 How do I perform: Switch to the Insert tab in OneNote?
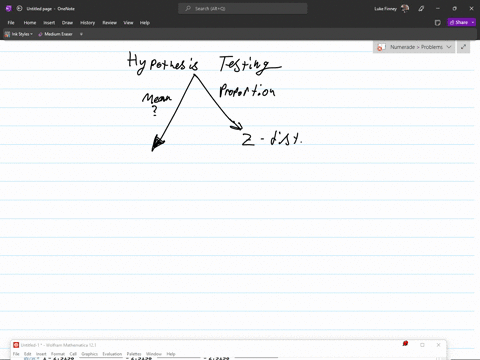[49, 23]
